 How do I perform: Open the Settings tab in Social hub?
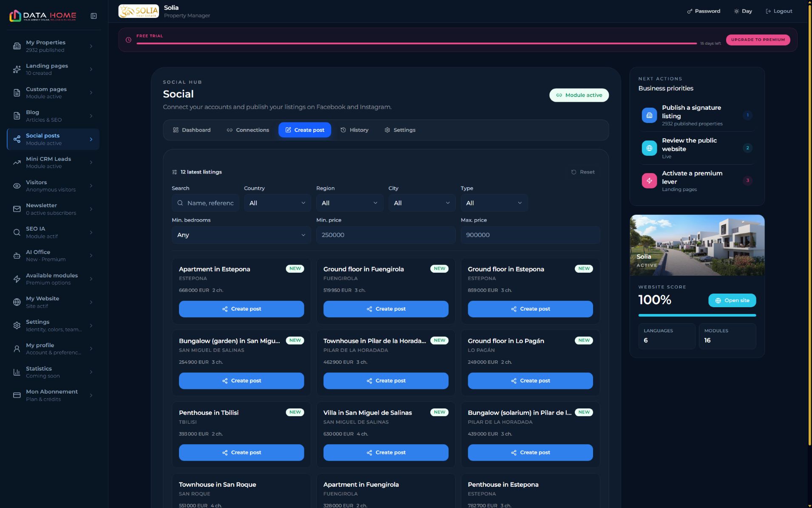pos(400,130)
